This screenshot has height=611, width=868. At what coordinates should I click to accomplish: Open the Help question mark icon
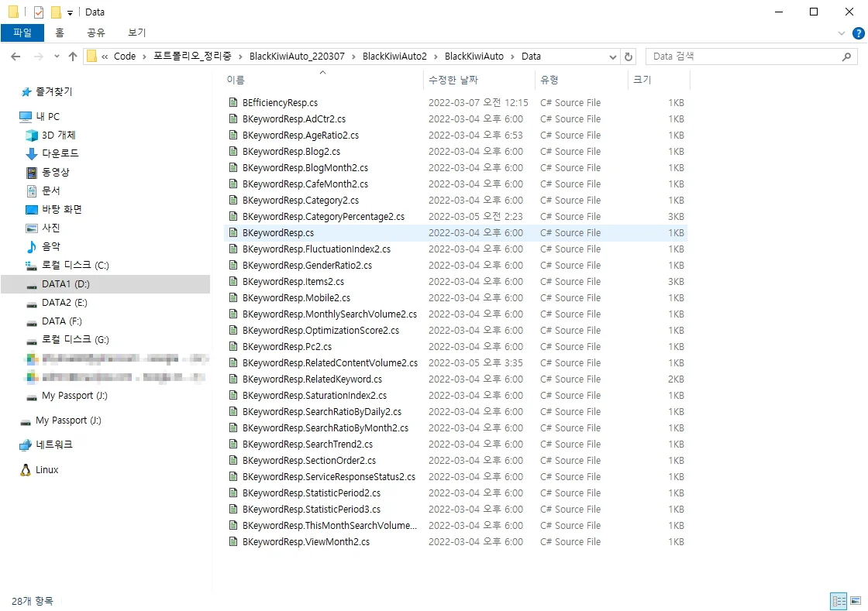click(858, 33)
